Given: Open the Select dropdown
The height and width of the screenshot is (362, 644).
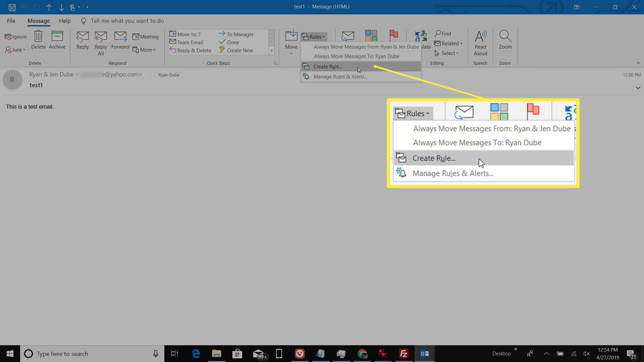Looking at the screenshot, I should [x=446, y=53].
